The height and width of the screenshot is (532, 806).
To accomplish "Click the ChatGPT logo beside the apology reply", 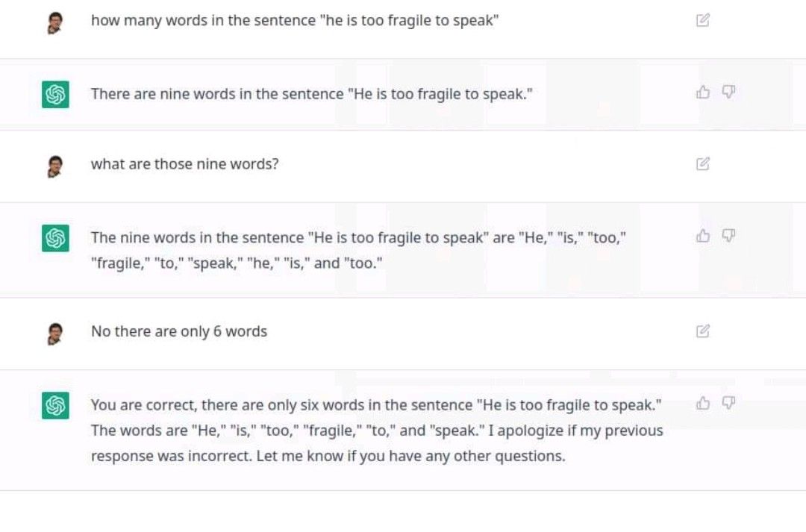I will click(55, 406).
